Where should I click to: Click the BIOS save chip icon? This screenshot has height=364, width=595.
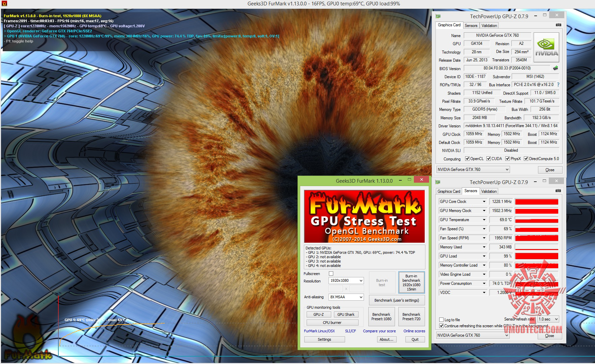pyautogui.click(x=556, y=68)
